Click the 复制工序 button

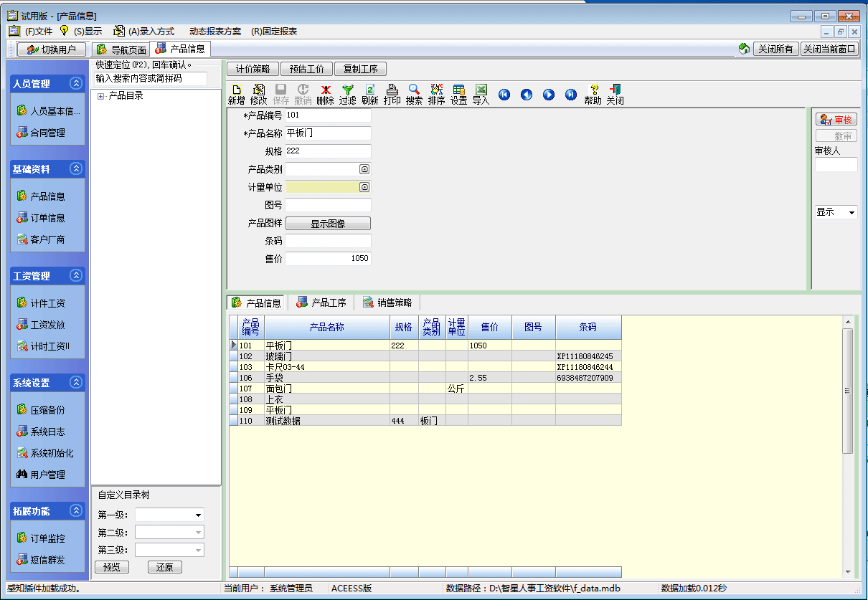click(x=360, y=69)
